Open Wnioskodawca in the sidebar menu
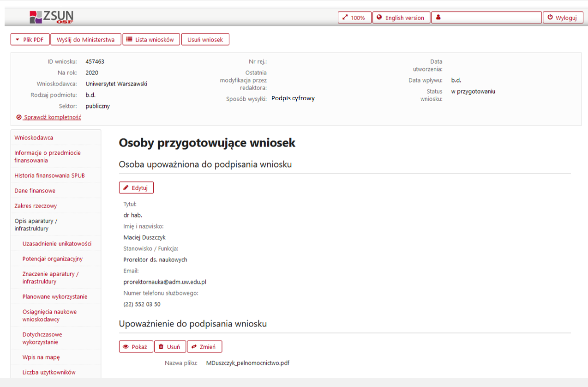 pos(34,138)
